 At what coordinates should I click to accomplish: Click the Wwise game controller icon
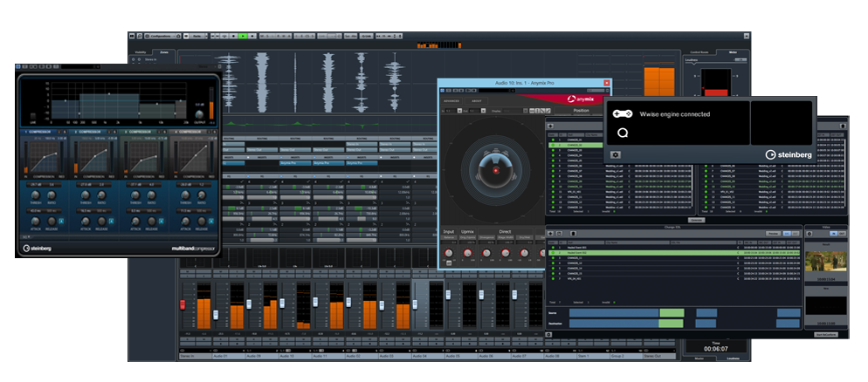point(622,113)
